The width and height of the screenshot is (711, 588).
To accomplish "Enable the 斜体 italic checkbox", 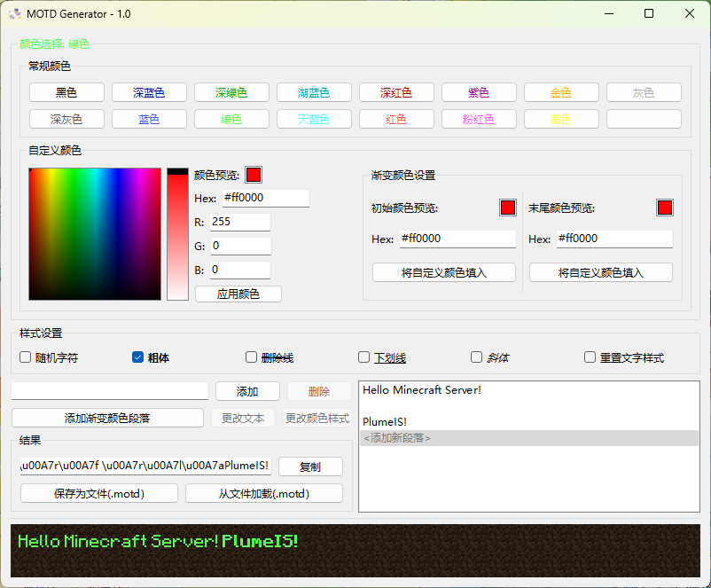I will (476, 357).
